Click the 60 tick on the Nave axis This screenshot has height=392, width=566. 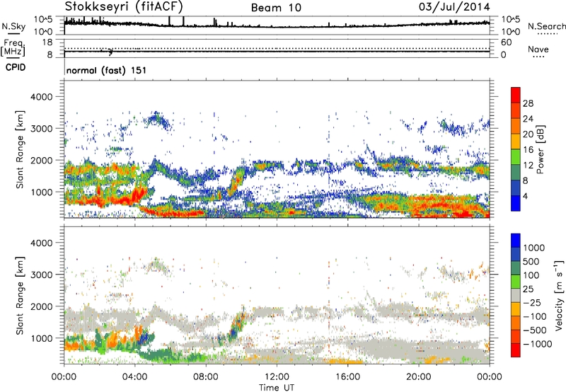pos(506,42)
